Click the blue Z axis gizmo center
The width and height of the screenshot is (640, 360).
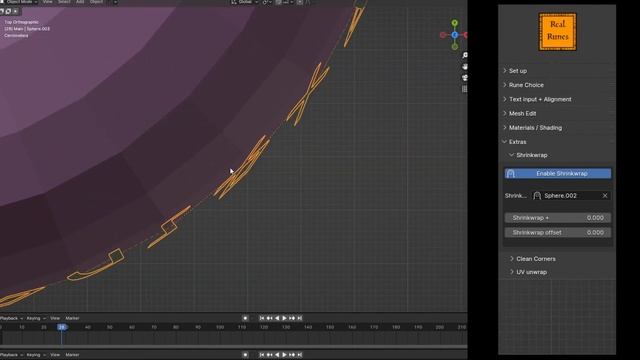tap(455, 35)
